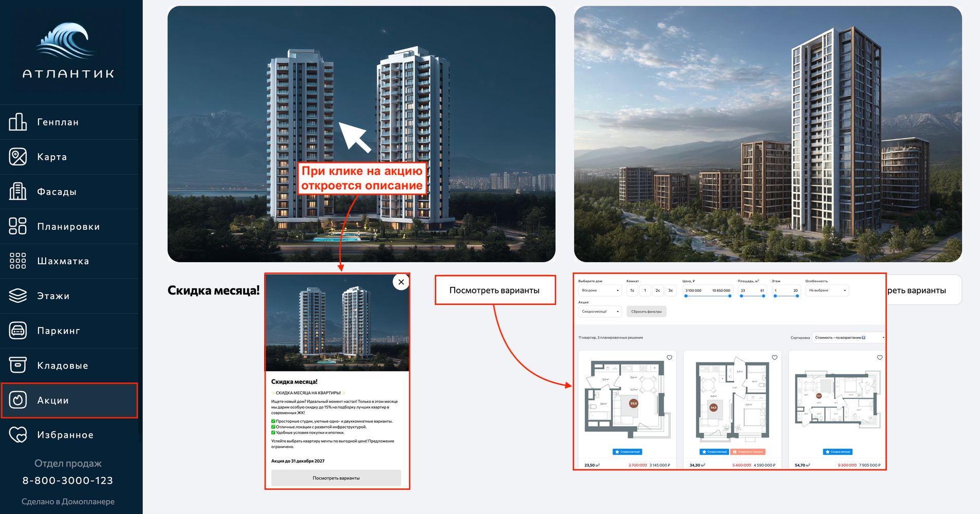
Task: Click the price 4 590 000 ₽
Action: click(x=765, y=465)
